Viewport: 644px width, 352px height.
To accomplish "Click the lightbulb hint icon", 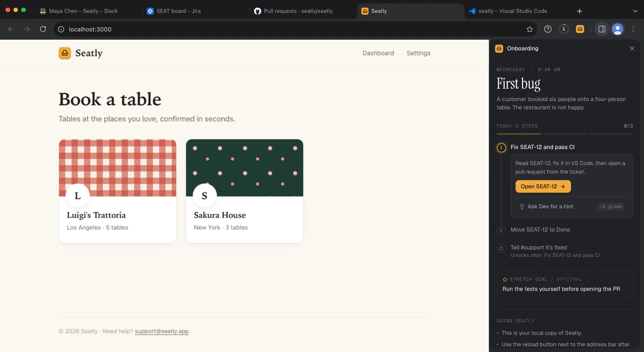I will [x=522, y=207].
